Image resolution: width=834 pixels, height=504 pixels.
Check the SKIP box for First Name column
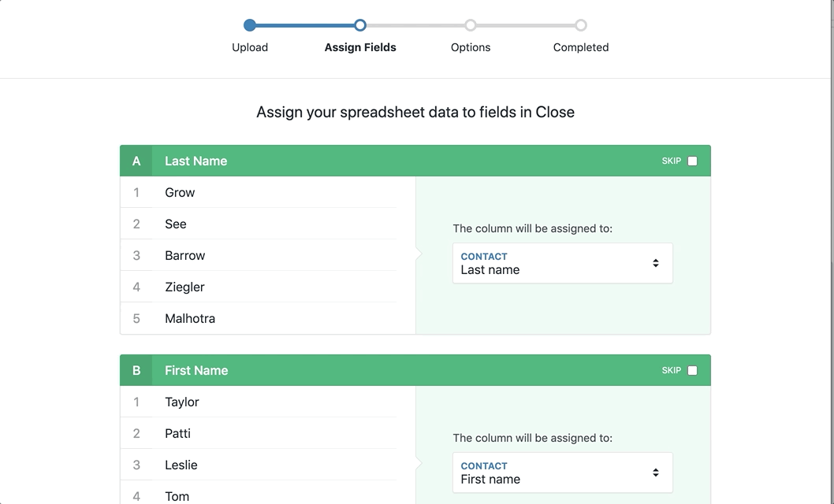pos(692,371)
